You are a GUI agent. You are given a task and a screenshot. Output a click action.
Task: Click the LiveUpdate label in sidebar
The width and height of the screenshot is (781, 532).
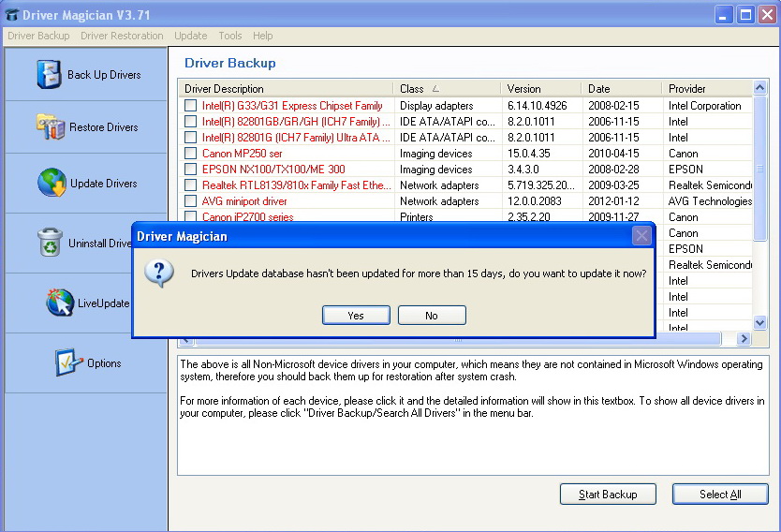coord(103,303)
